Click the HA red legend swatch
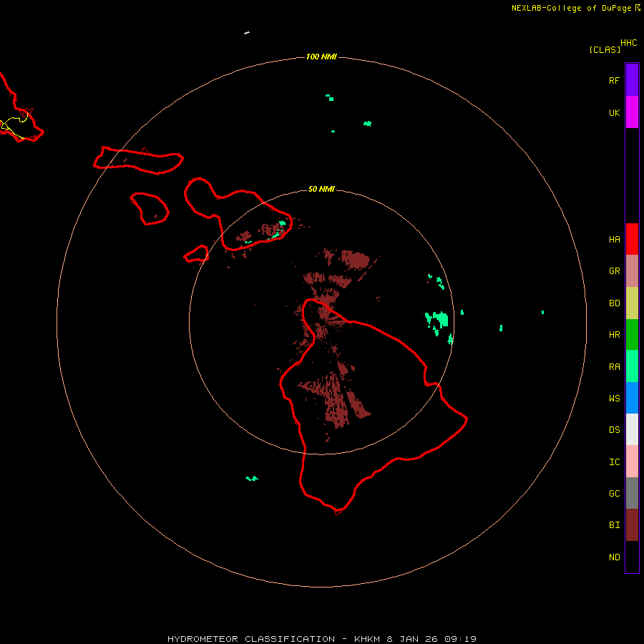The width and height of the screenshot is (644, 644). coord(632,239)
